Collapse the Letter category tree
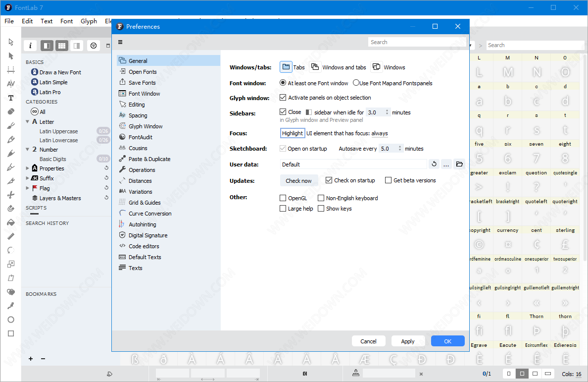 [x=27, y=121]
